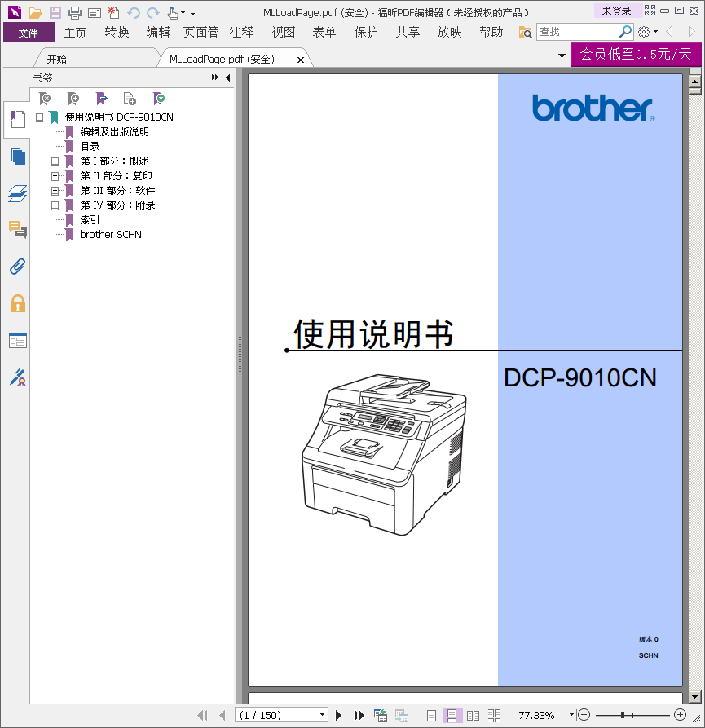Redo the last action
This screenshot has width=705, height=728.
coord(153,12)
